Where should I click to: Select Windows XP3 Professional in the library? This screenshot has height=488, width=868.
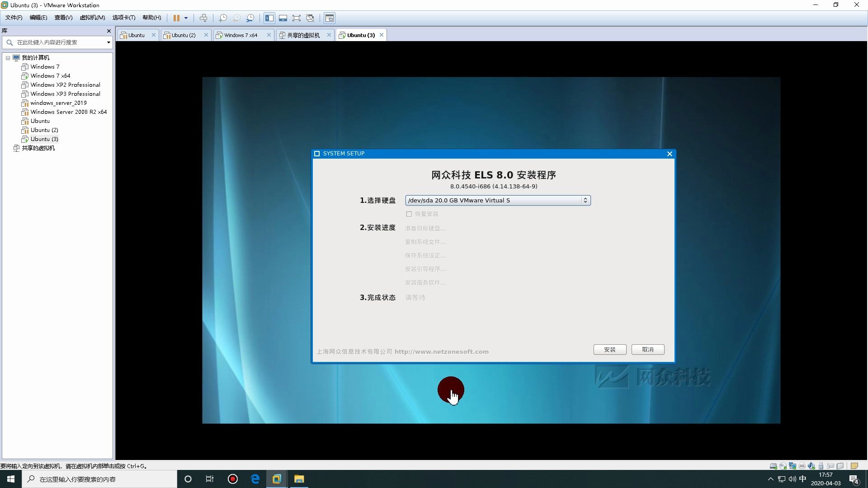65,94
